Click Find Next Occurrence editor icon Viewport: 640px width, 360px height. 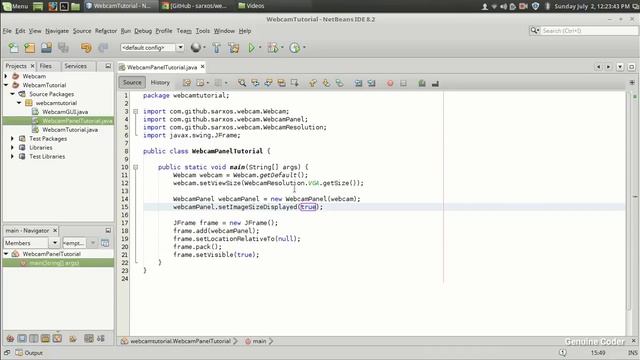[x=268, y=83]
